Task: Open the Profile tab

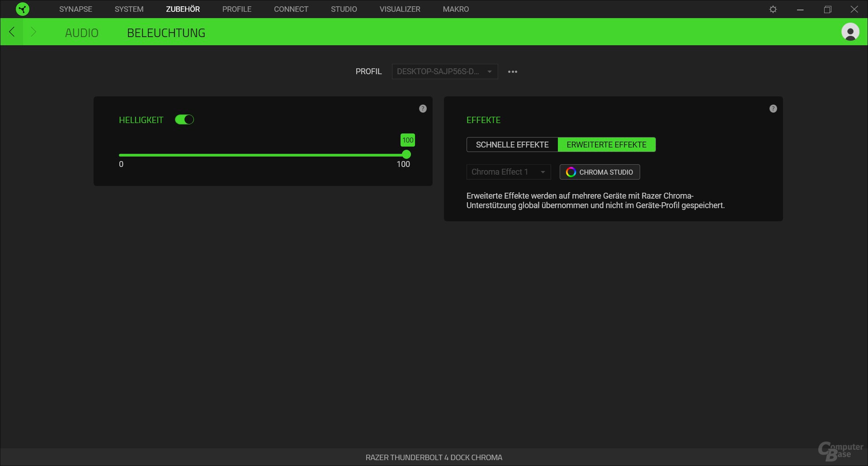Action: click(237, 9)
